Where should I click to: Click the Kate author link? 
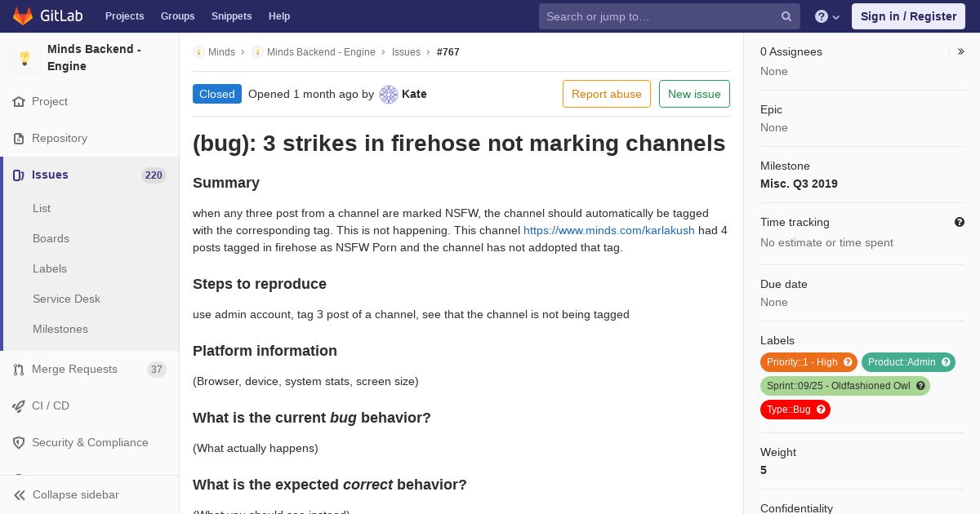point(414,94)
